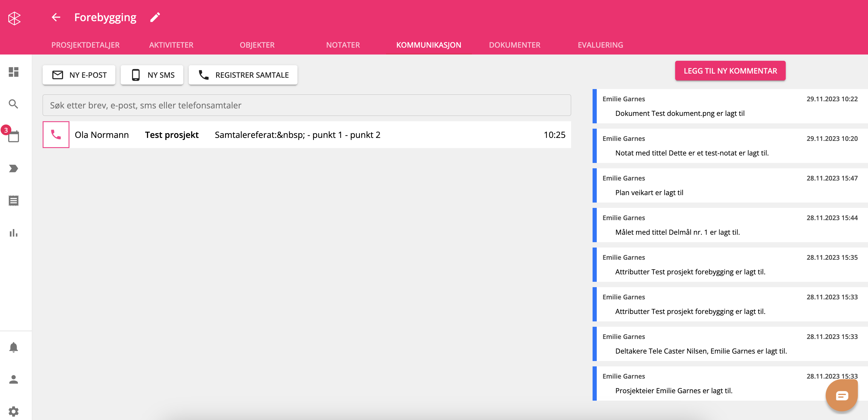Click timestamp 28.11.2023 15:47
The image size is (868, 420).
pos(832,178)
